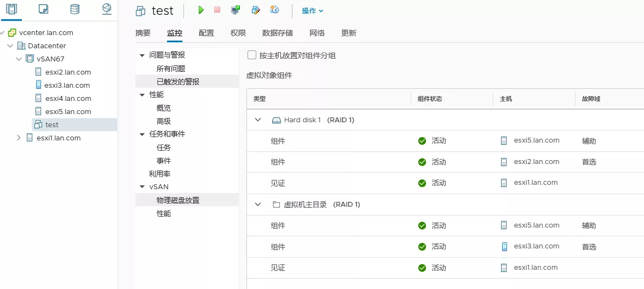Select esxi3.lan.com in the inventory tree
Screen dimensions: 644x289
coord(67,86)
